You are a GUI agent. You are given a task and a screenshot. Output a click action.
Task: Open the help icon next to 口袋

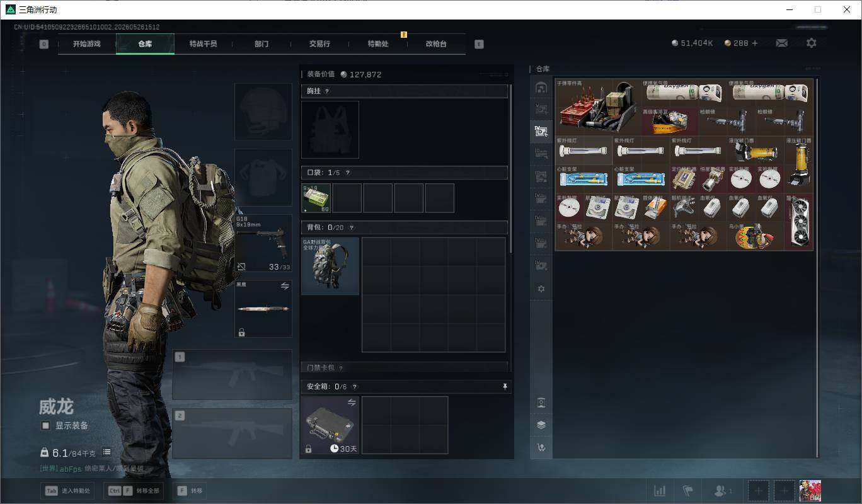pyautogui.click(x=347, y=173)
